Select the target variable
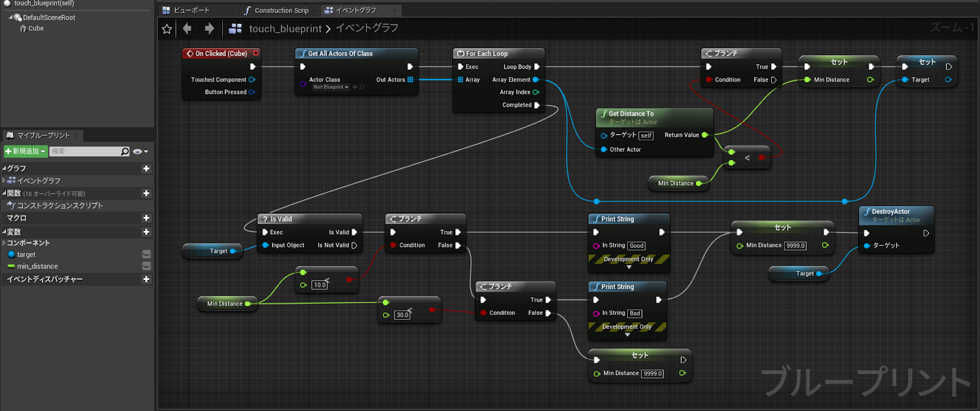This screenshot has width=980, height=411. click(x=26, y=255)
